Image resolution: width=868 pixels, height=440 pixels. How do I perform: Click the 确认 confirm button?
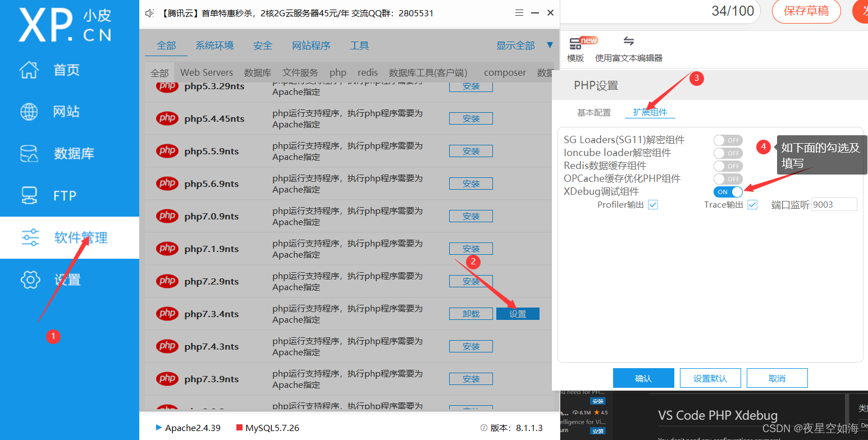pyautogui.click(x=643, y=378)
